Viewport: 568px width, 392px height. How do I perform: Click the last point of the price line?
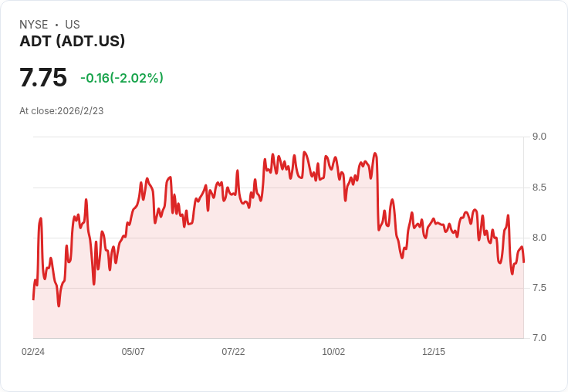coord(524,262)
